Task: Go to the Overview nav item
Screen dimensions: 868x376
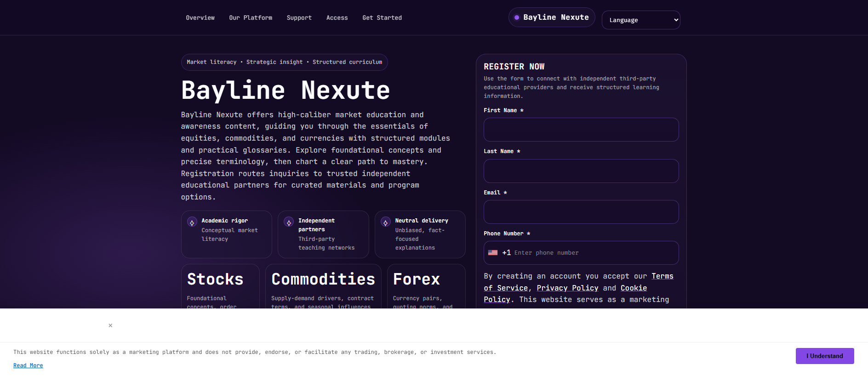Action: click(x=200, y=18)
